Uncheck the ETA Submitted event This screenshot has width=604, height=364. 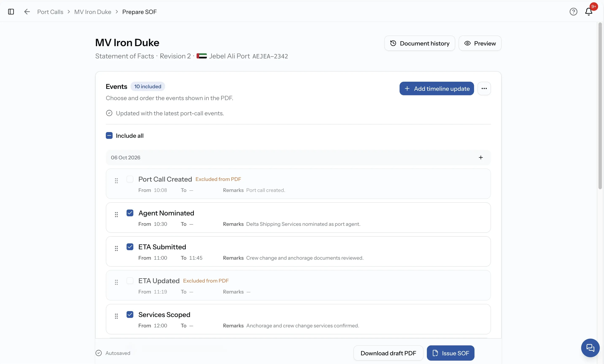point(130,247)
